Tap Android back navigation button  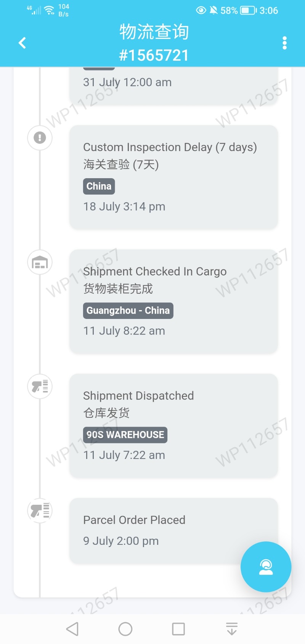(x=72, y=629)
